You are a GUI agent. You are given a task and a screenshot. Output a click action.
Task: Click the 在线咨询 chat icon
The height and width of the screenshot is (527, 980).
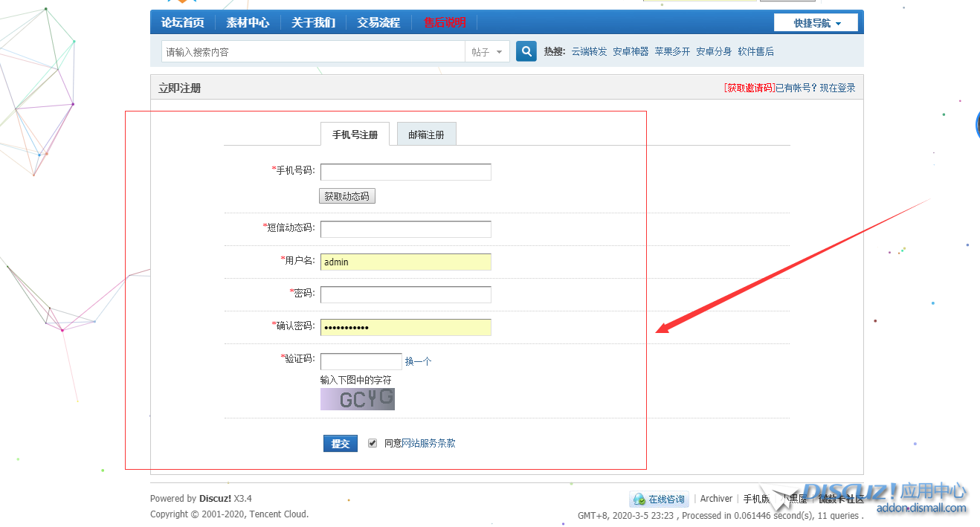[x=639, y=499]
